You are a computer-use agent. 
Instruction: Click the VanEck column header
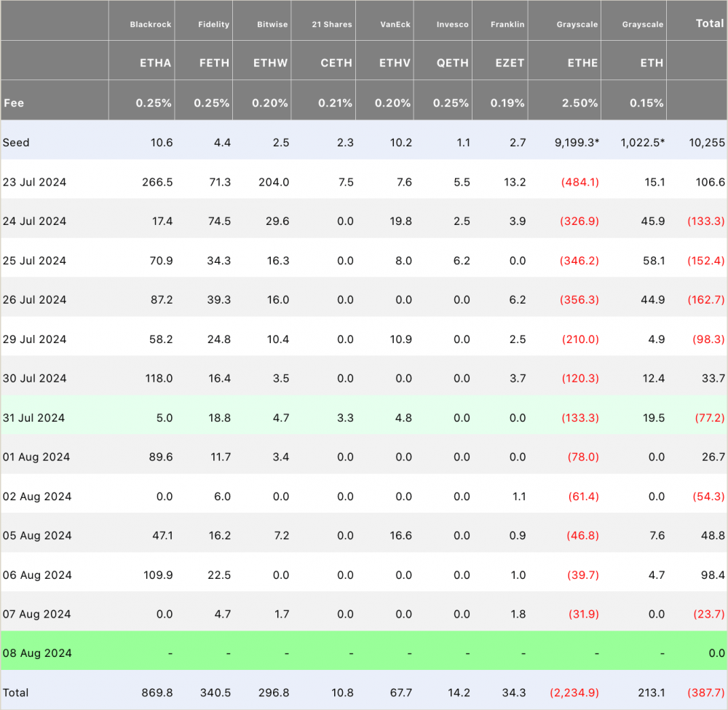coord(395,25)
